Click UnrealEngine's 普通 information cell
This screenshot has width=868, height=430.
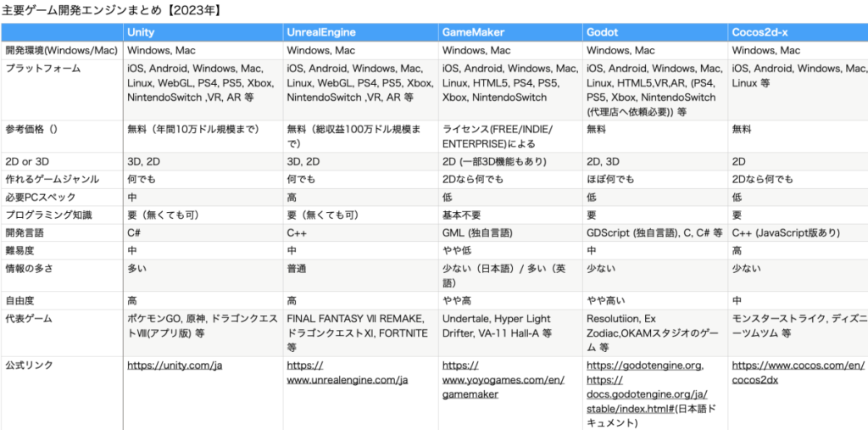(360, 276)
